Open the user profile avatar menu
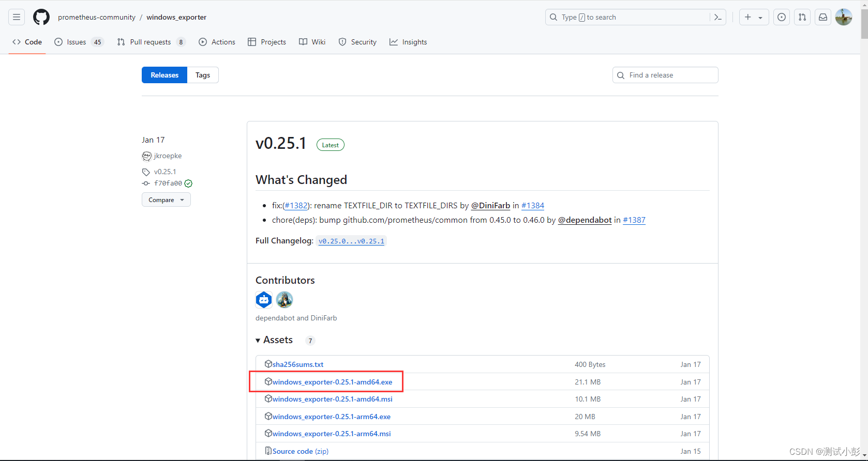868x461 pixels. [x=844, y=17]
